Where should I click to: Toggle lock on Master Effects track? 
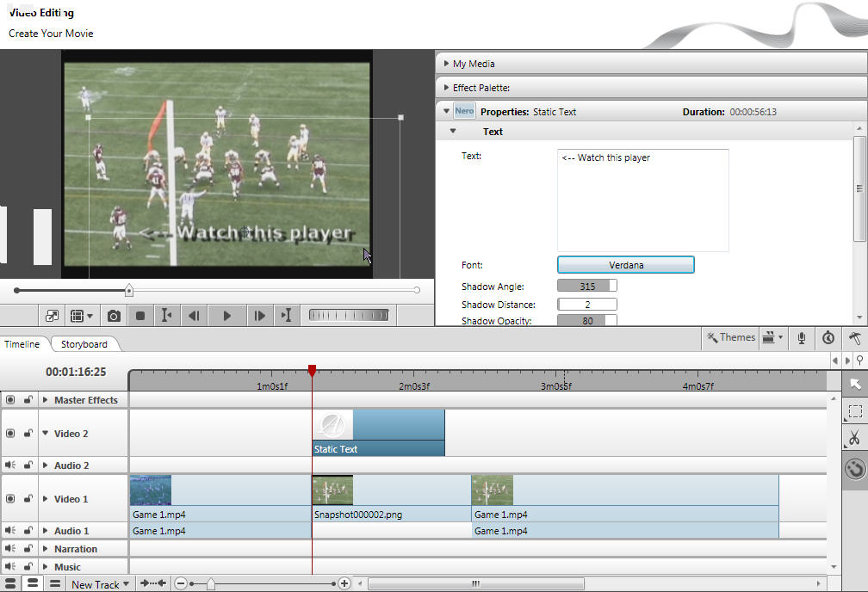click(28, 399)
